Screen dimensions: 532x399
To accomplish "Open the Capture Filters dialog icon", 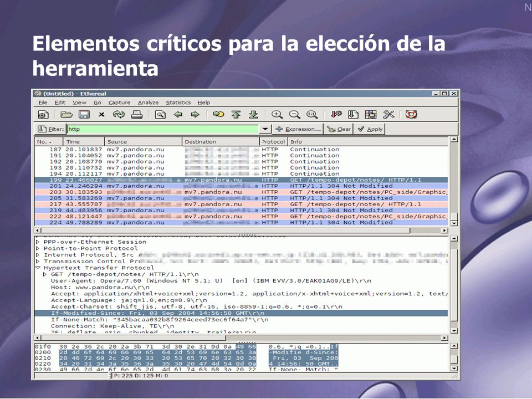I will pos(336,115).
